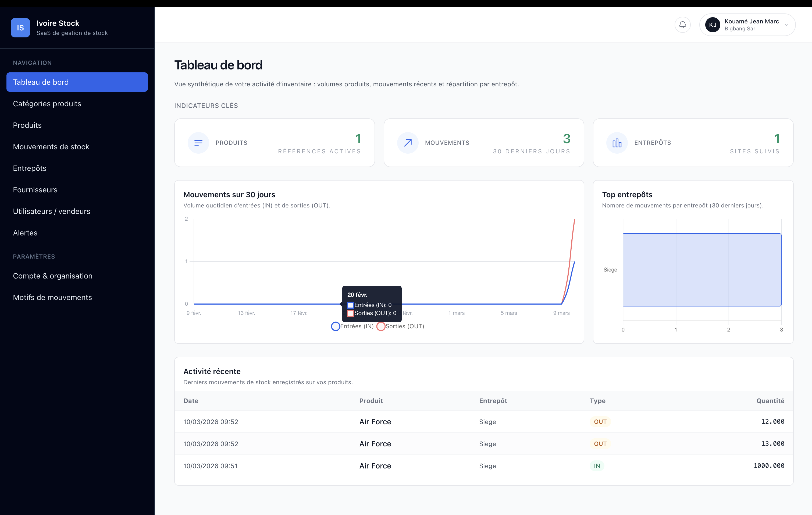Select Alertes in the navigation
This screenshot has height=515, width=812.
pos(25,233)
